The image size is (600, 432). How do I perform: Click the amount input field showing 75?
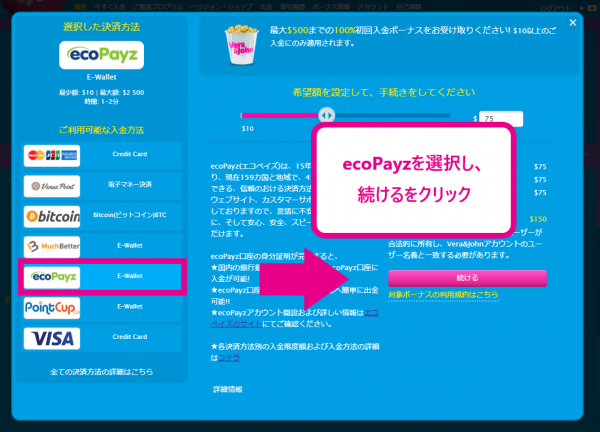[x=501, y=119]
